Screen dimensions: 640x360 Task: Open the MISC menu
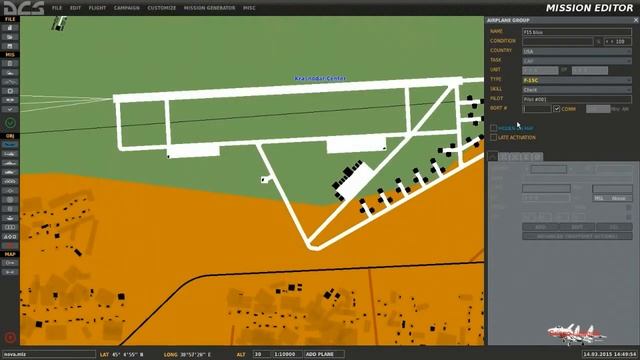coord(249,8)
